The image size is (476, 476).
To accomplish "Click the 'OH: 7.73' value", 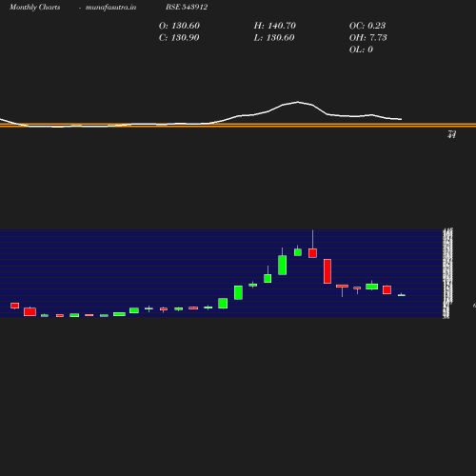I will [368, 38].
